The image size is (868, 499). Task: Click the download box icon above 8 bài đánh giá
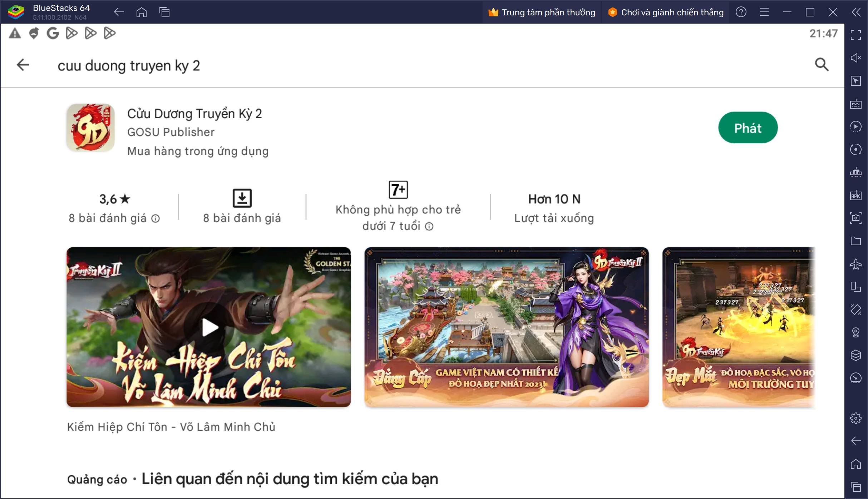coord(242,198)
